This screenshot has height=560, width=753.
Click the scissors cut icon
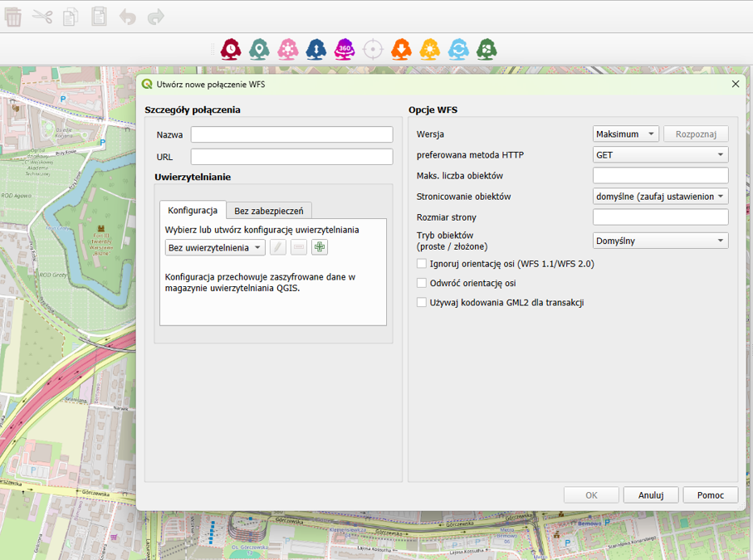(42, 17)
